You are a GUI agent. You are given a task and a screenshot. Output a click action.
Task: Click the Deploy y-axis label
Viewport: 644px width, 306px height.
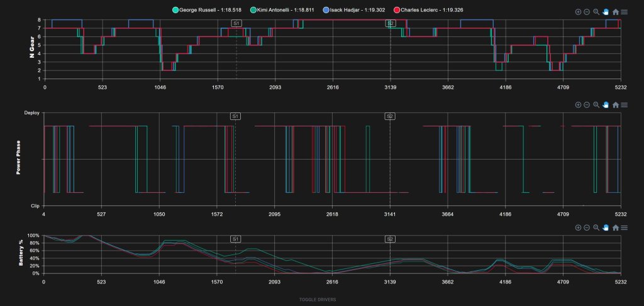coord(32,112)
